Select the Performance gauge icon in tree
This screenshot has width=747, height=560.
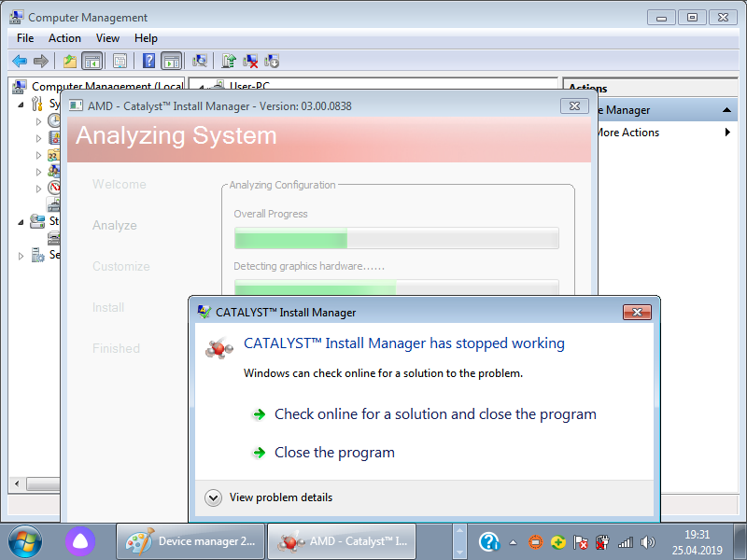tap(54, 188)
